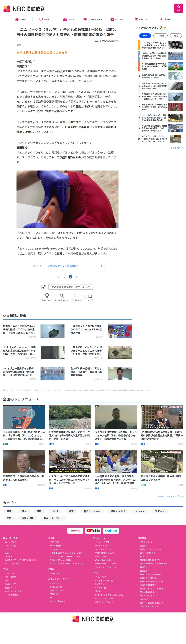The height and width of the screenshot is (644, 186).
Task: Select the 国際 category chip
Action: (39, 511)
